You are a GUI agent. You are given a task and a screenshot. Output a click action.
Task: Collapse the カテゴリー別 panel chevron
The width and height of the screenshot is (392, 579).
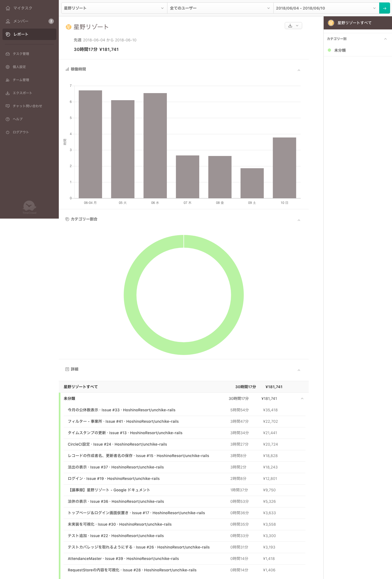[x=385, y=39]
